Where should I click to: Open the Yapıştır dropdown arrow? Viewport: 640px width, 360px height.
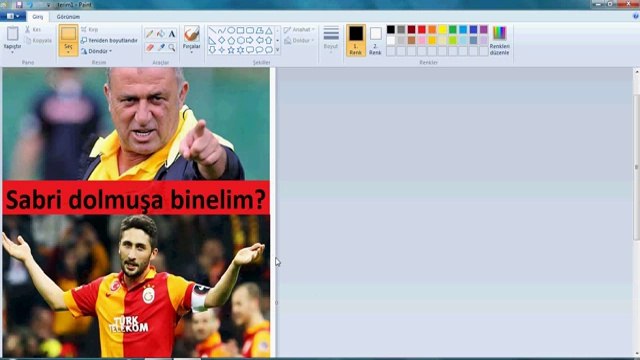[x=12, y=52]
